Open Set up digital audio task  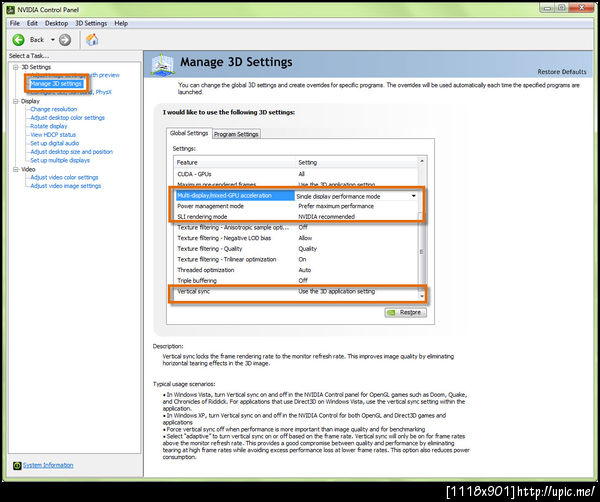point(55,143)
